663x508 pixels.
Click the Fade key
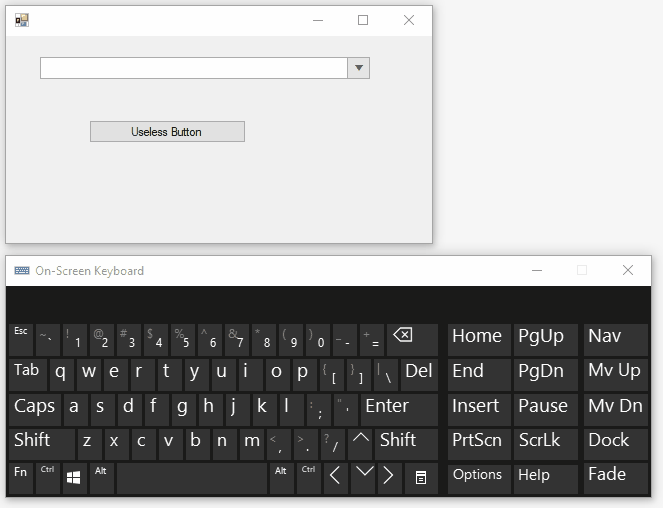616,478
